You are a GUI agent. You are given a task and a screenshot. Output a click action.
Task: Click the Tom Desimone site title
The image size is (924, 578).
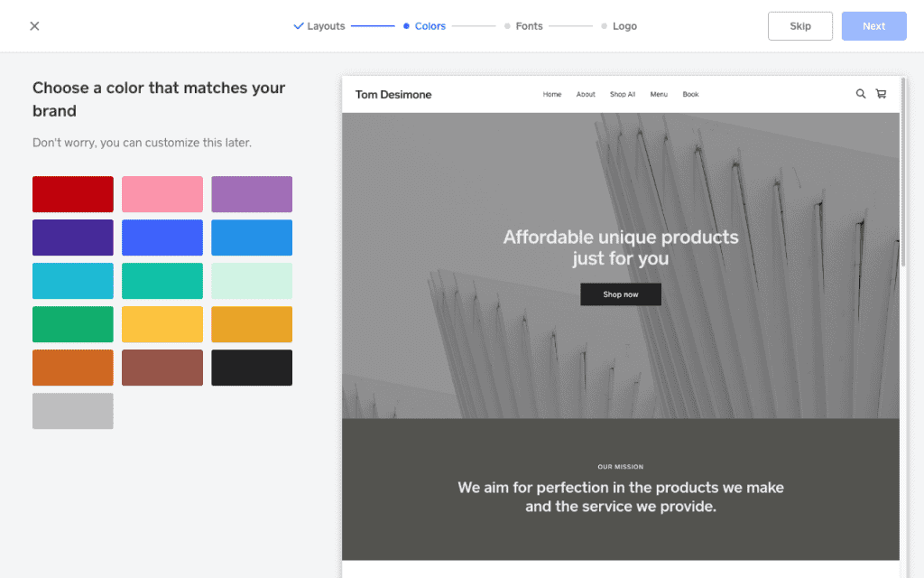point(393,93)
